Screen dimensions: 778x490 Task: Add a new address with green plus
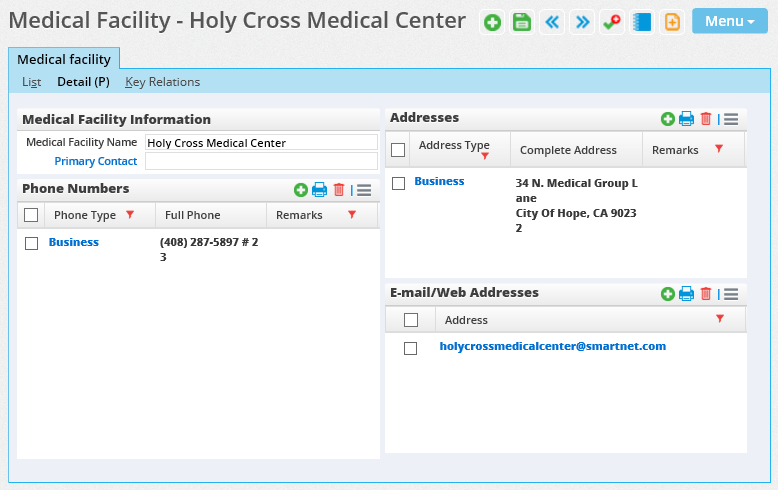(668, 119)
